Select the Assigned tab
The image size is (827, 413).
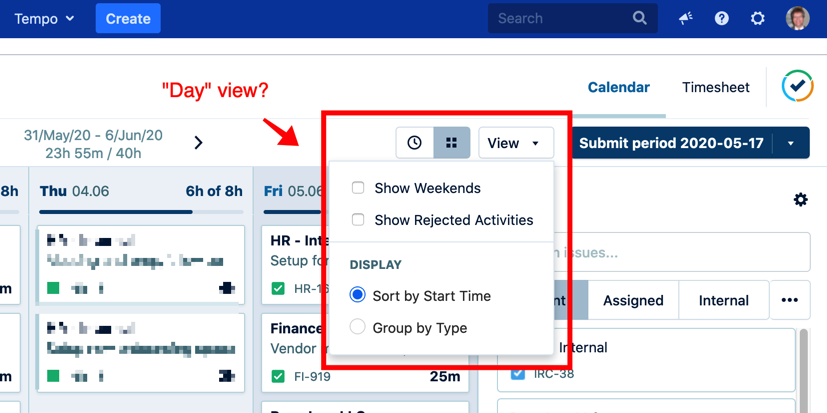pos(633,300)
